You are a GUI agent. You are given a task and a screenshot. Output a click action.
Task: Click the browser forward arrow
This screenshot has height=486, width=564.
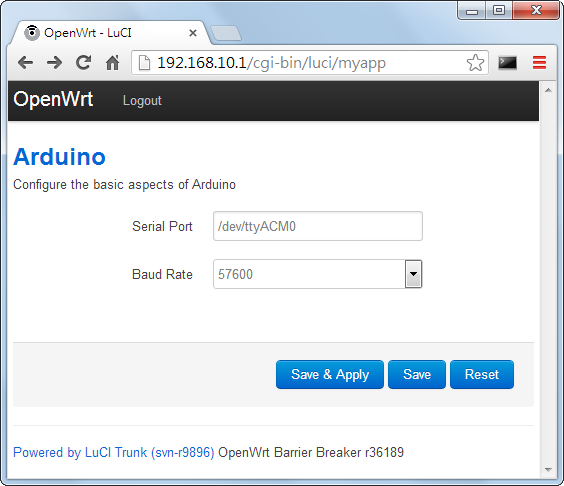coord(54,63)
